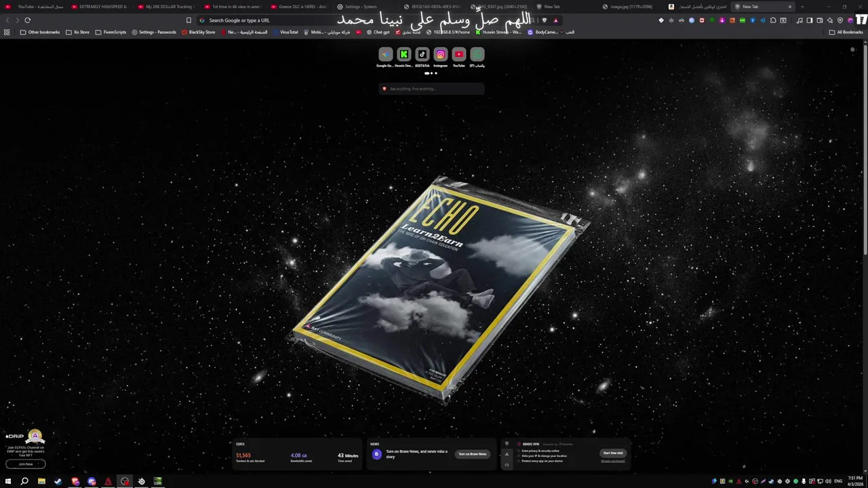Click the 4.08 GB bandwidth saved stat
This screenshot has height=488, width=868.
pyautogui.click(x=302, y=457)
